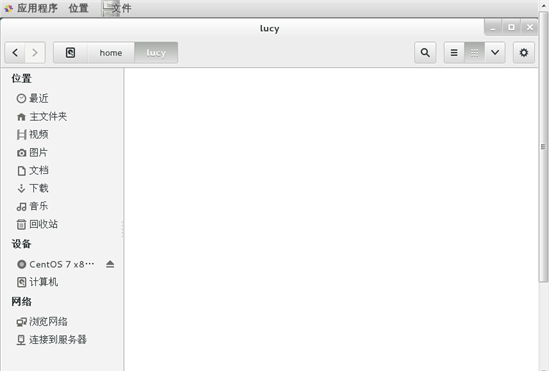The height and width of the screenshot is (371, 549).
Task: Open the view options dropdown arrow
Action: [495, 52]
